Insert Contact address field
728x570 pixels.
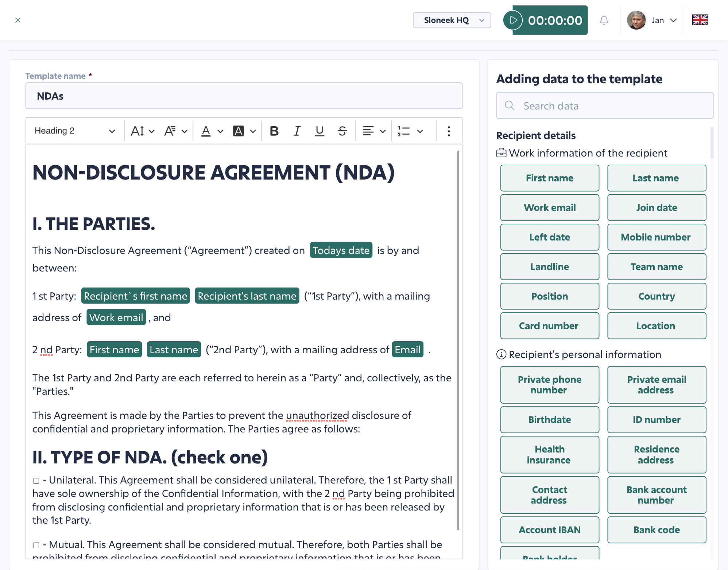coord(550,495)
